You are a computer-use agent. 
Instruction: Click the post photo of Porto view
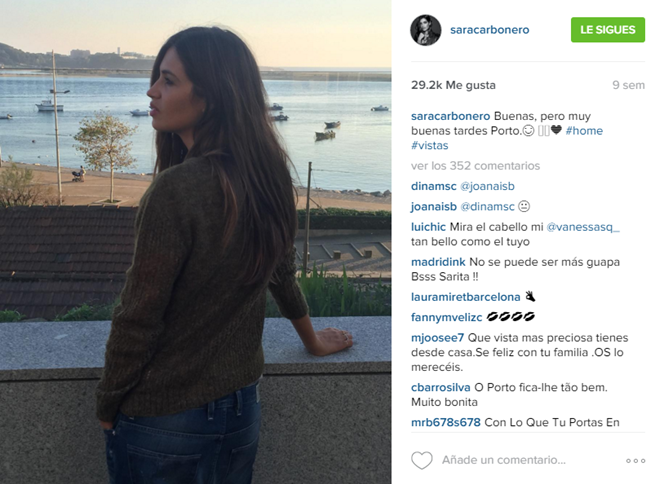coord(195,242)
